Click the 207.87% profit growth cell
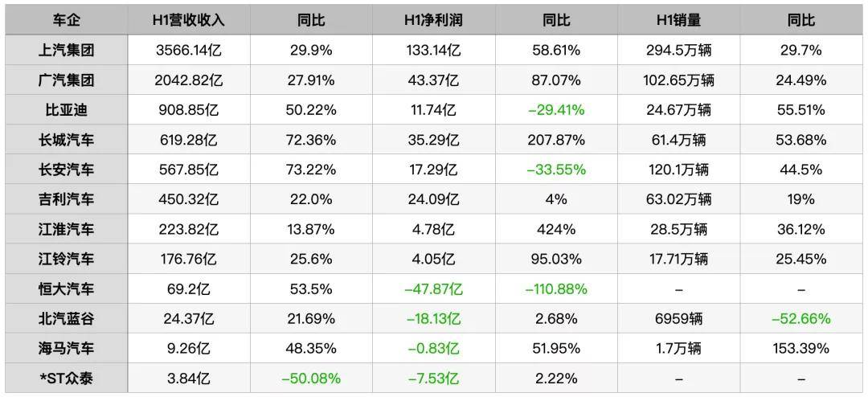The height and width of the screenshot is (397, 868). (x=556, y=140)
